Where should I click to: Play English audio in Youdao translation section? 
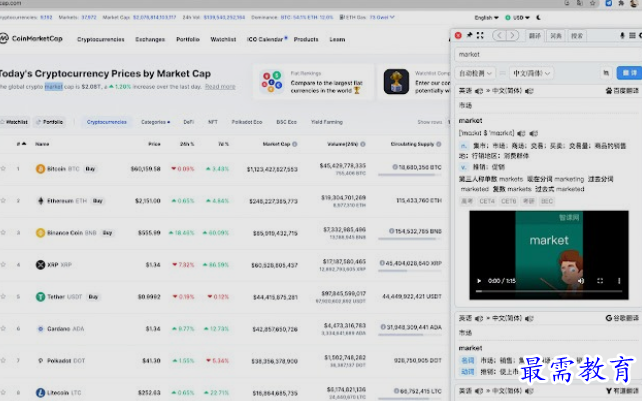[x=479, y=391]
